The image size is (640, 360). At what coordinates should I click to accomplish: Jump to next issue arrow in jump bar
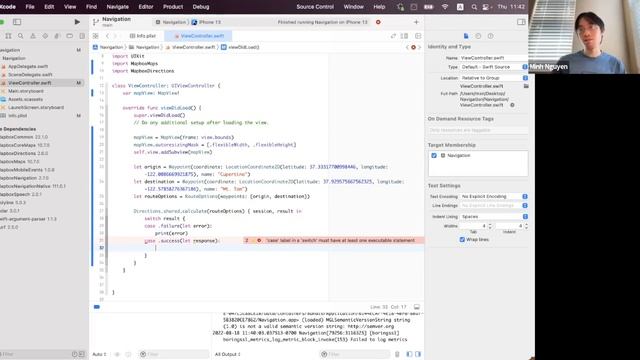coord(419,47)
